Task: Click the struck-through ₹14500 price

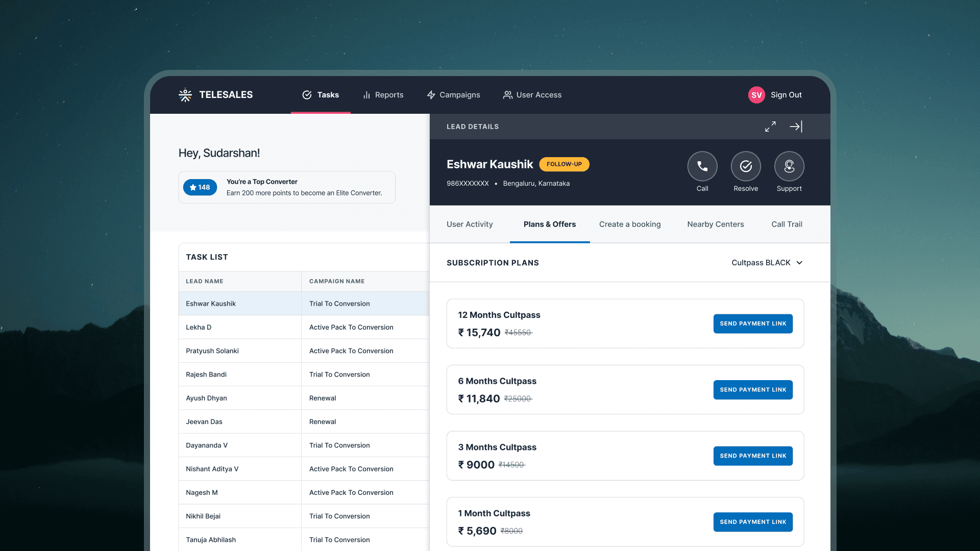Action: click(x=511, y=465)
